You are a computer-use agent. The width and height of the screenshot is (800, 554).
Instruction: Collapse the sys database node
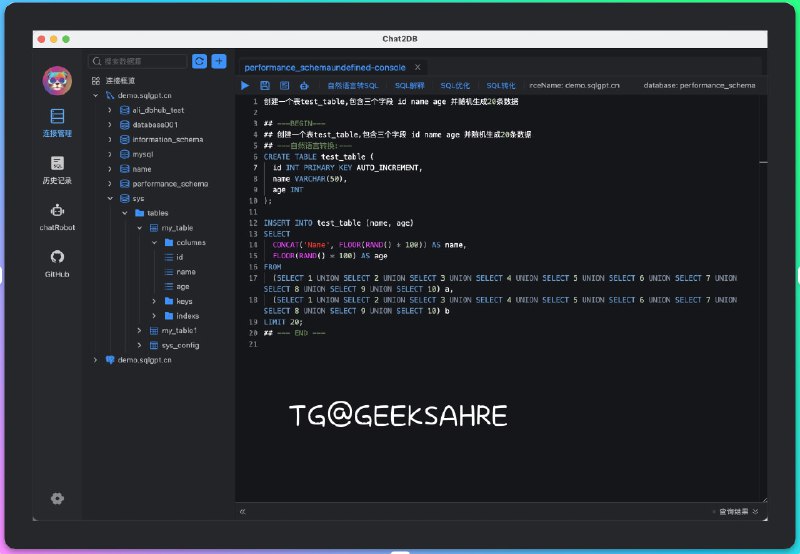(110, 198)
